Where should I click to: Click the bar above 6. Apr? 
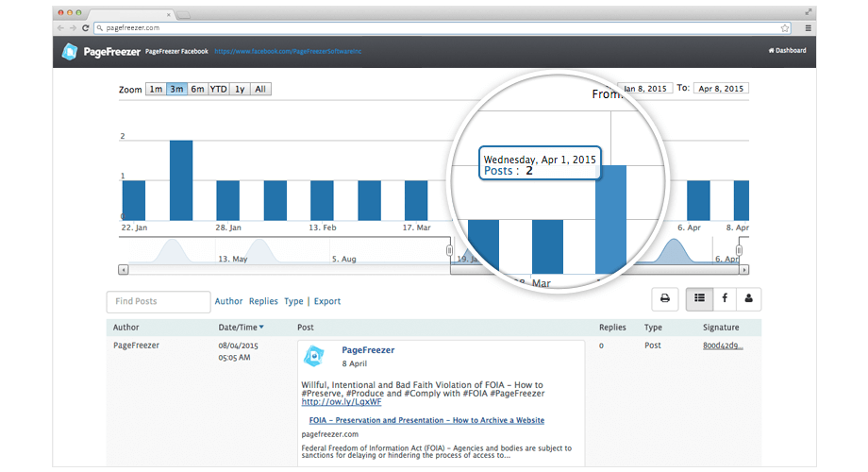click(698, 200)
